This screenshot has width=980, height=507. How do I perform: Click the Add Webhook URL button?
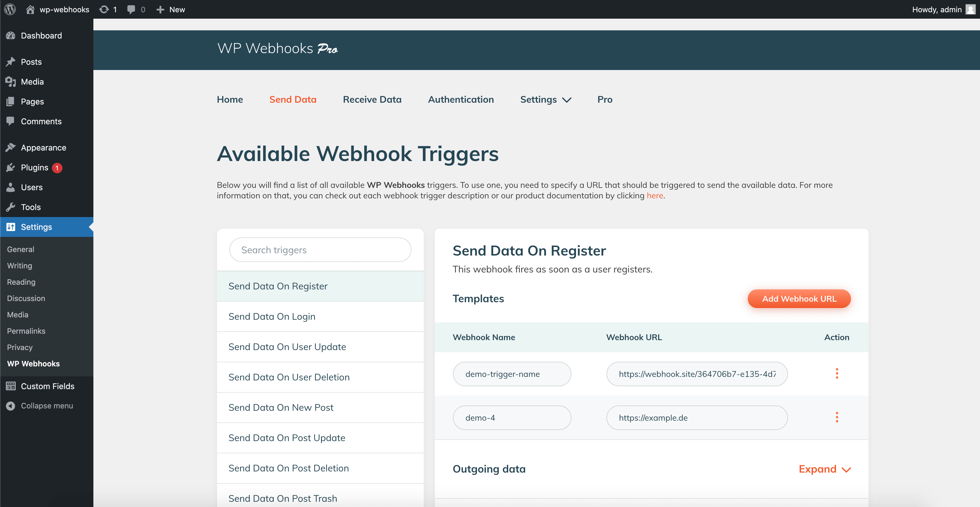click(x=799, y=299)
